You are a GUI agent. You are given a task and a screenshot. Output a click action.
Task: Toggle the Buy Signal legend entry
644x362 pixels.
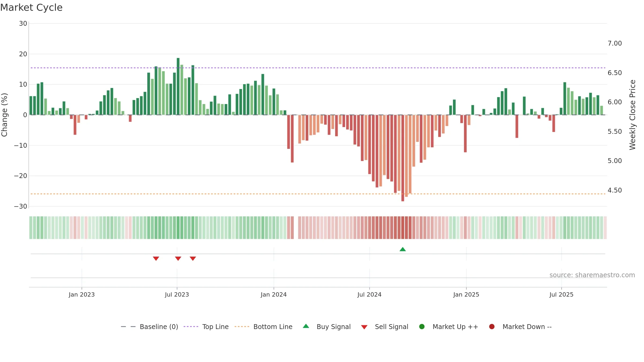point(327,327)
